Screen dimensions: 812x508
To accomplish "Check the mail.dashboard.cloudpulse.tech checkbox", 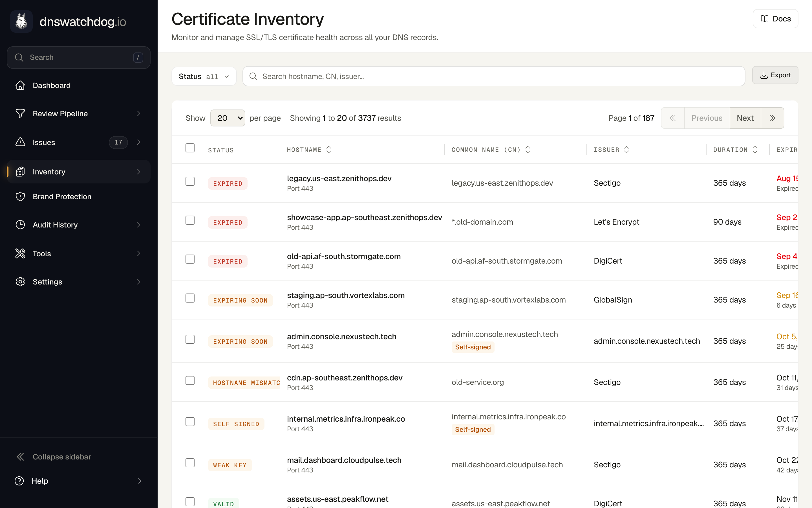I will click(x=190, y=463).
